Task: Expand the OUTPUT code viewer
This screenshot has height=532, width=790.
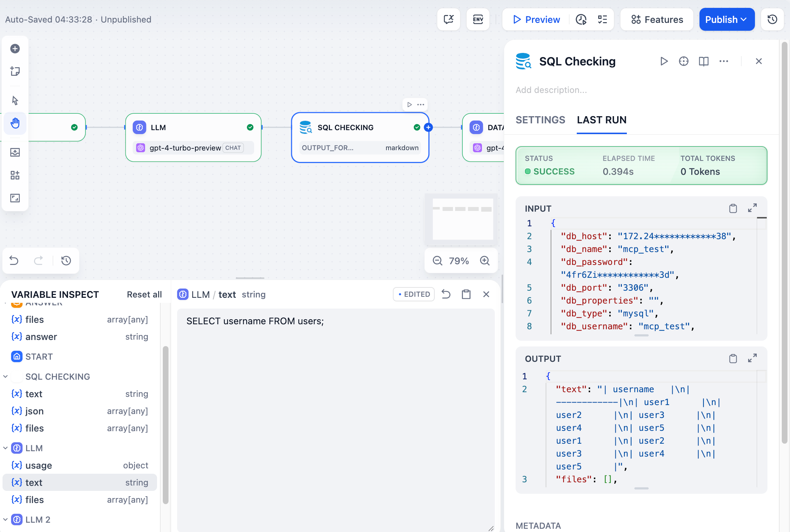Action: (752, 358)
